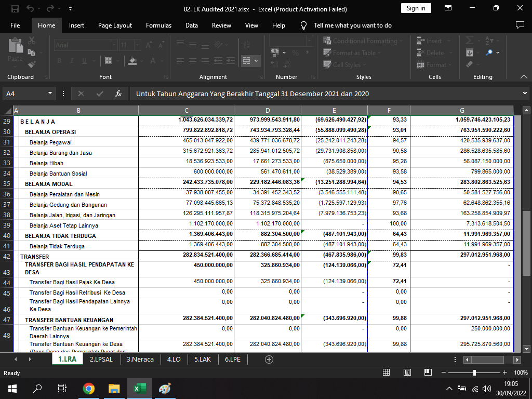
Task: Click the Insert Function fx icon
Action: (118, 94)
